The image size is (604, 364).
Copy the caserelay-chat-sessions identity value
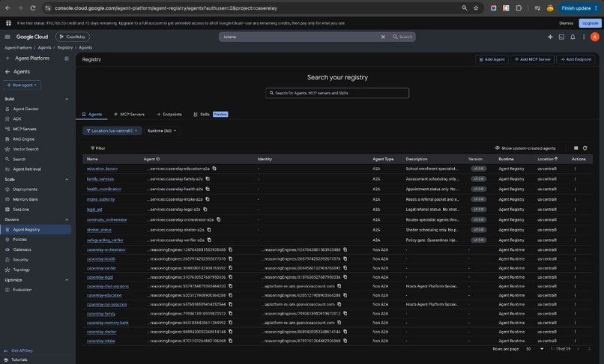[339, 286]
